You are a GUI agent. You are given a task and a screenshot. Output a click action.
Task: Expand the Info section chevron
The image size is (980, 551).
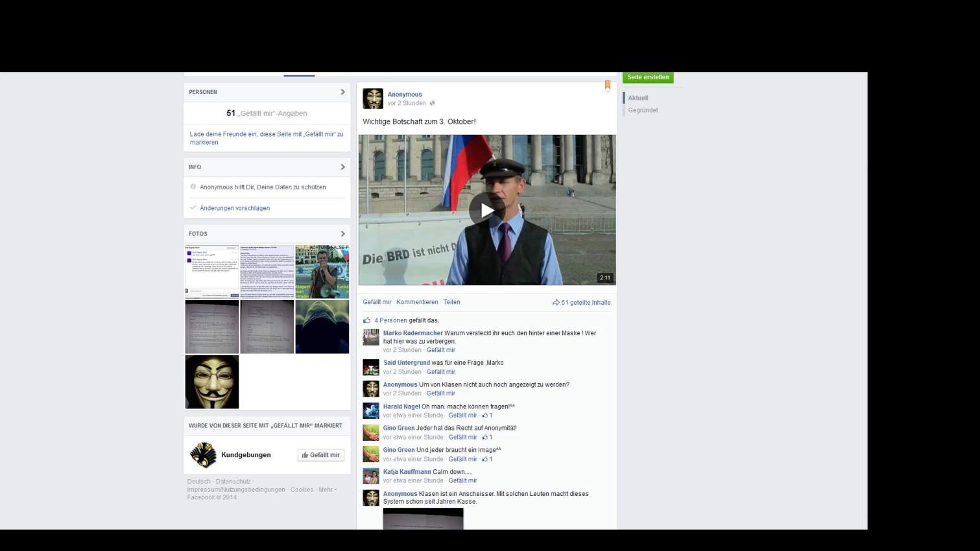[342, 167]
